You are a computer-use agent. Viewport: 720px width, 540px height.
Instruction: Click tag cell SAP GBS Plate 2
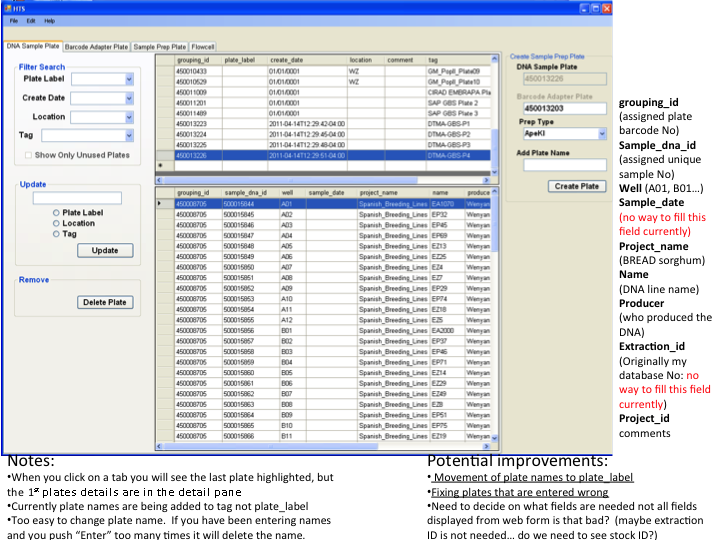pyautogui.click(x=458, y=103)
